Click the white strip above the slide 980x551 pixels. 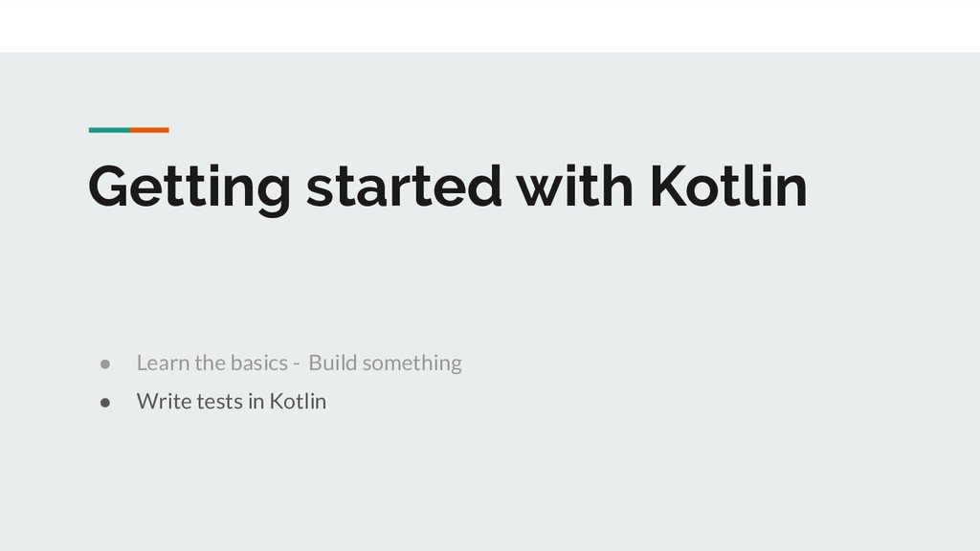point(490,26)
